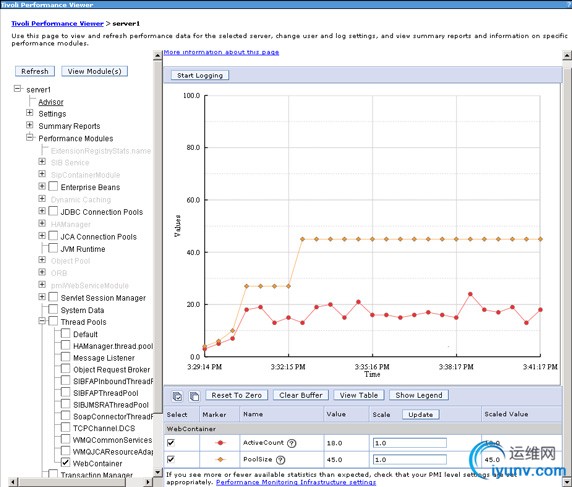Expand the JDBC Connection Pools node
The height and width of the screenshot is (487, 572).
[x=42, y=211]
